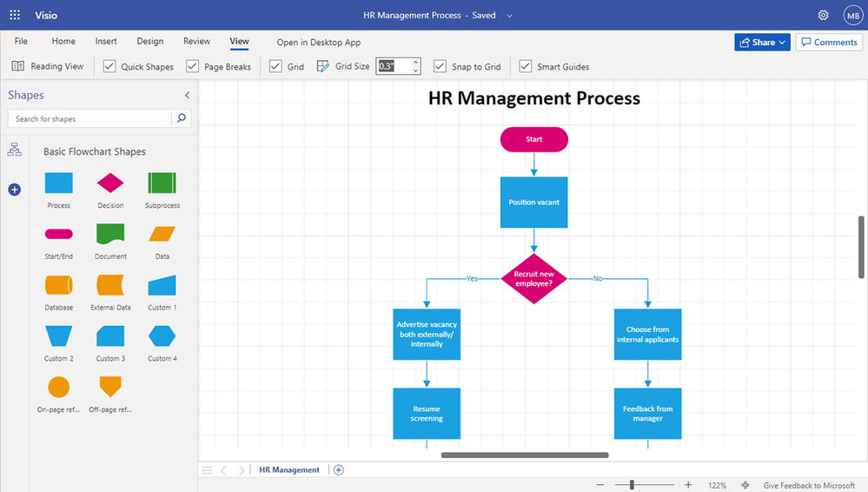The image size is (868, 492).
Task: Select the Position vacant box
Action: pos(534,203)
